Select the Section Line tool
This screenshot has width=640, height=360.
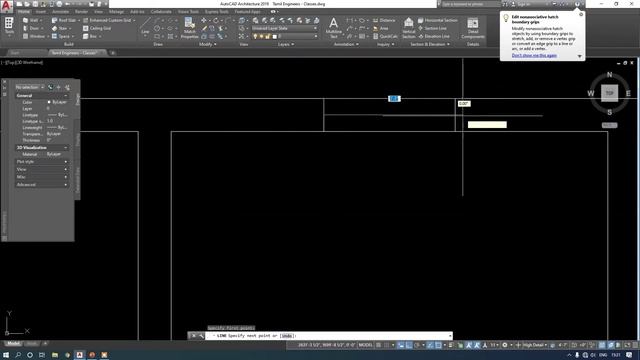point(432,28)
